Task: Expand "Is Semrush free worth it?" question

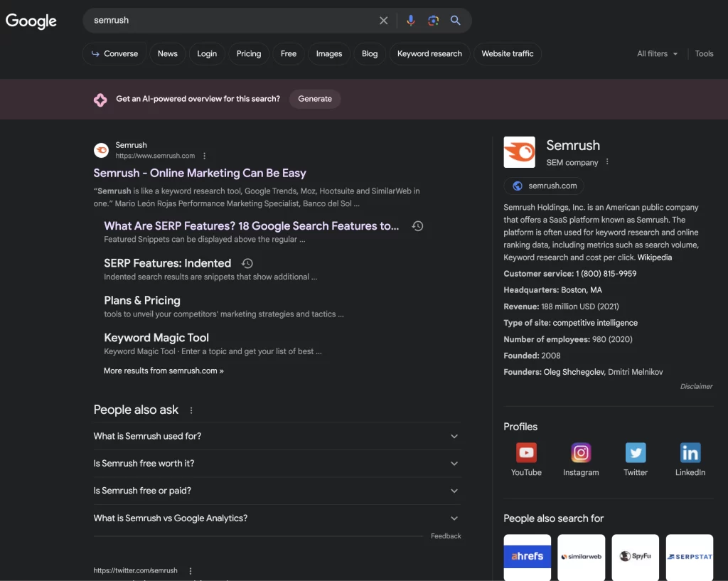Action: tap(277, 464)
